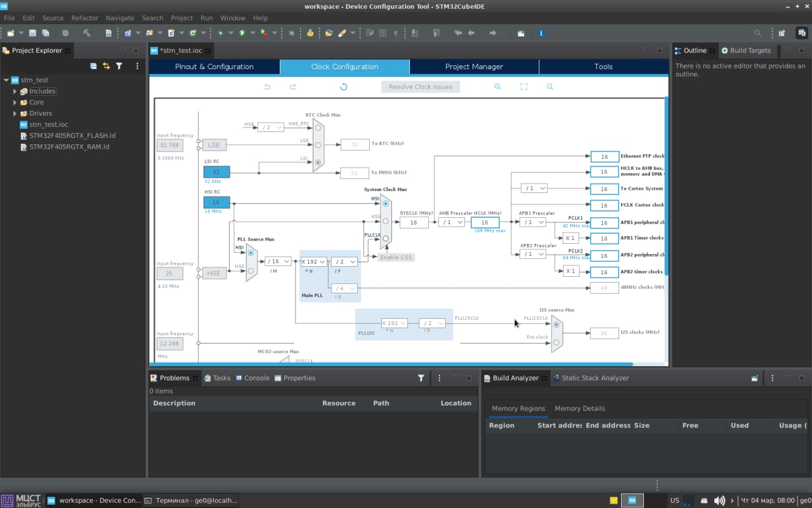Expand the stm_test project tree node
The width and height of the screenshot is (812, 508).
tap(6, 80)
